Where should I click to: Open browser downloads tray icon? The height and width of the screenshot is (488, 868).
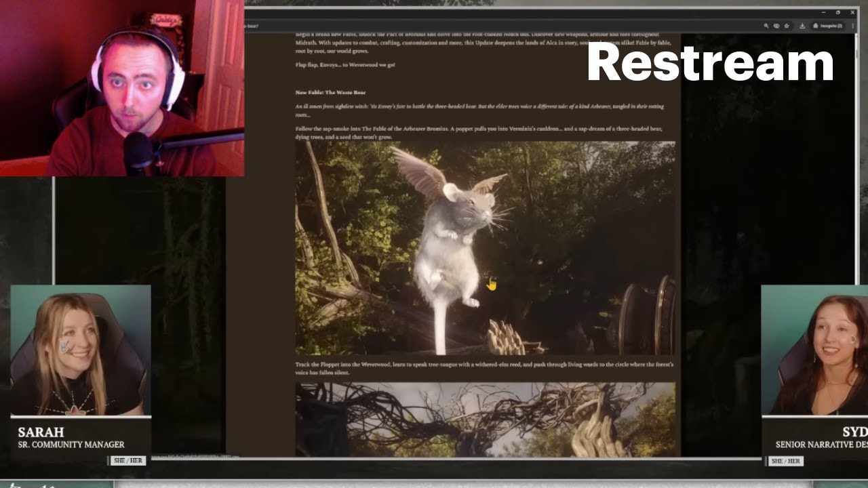[802, 26]
